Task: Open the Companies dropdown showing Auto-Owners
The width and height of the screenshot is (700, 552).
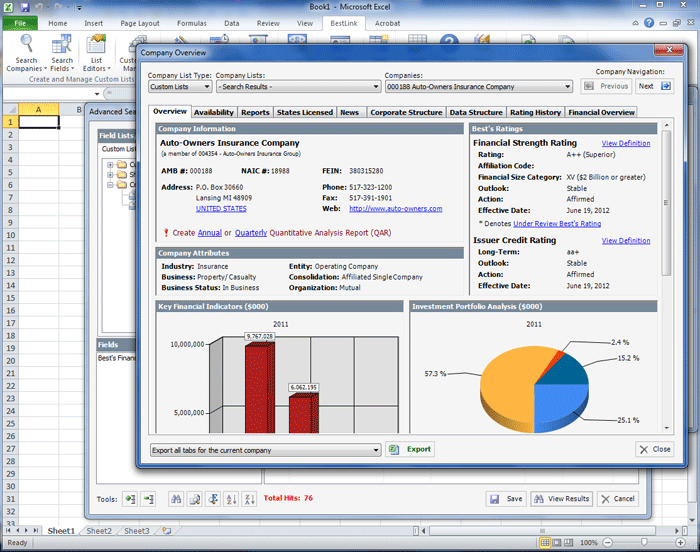Action: 479,87
